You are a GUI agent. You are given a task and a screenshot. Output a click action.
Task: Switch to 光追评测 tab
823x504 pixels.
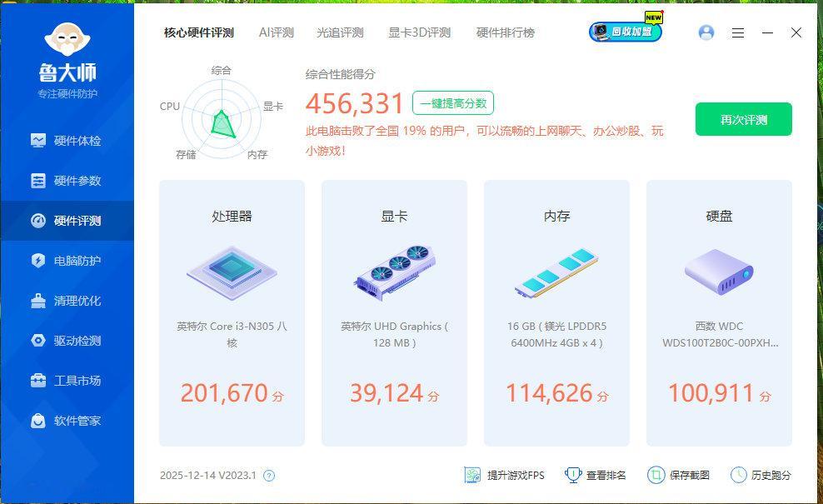tap(340, 32)
